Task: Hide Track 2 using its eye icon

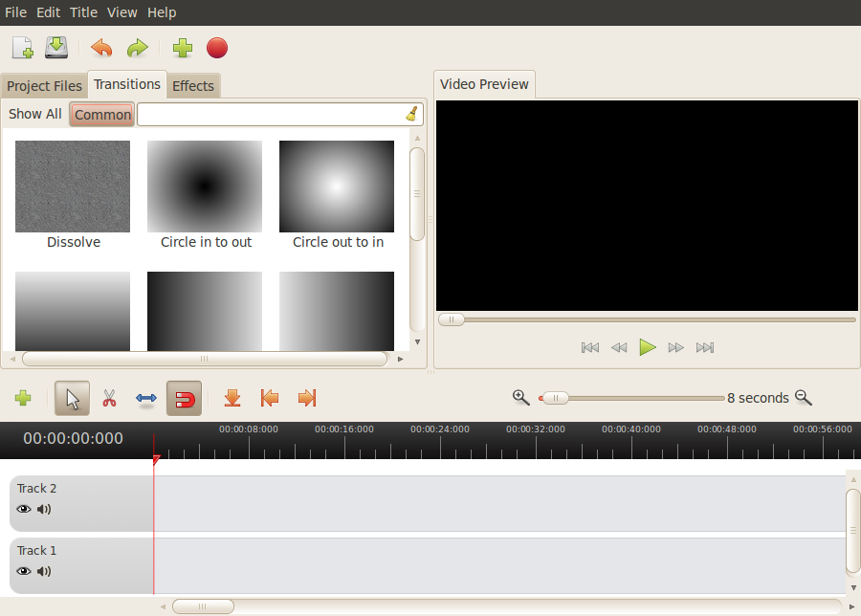Action: (23, 509)
